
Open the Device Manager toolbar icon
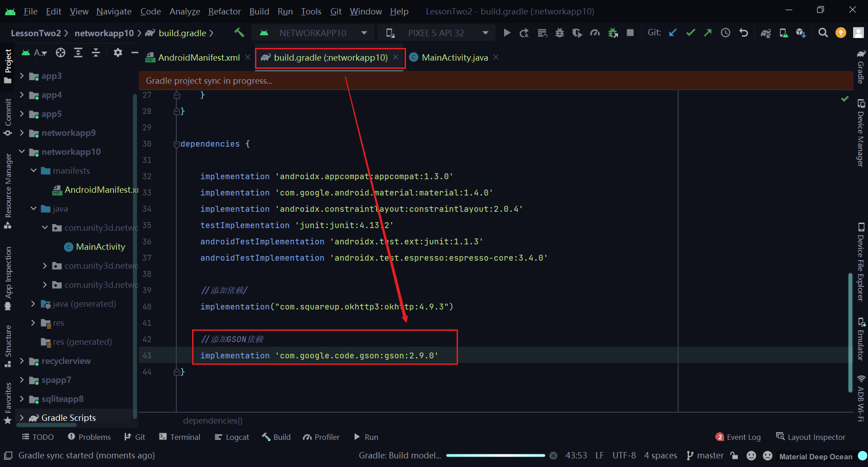pyautogui.click(x=783, y=33)
